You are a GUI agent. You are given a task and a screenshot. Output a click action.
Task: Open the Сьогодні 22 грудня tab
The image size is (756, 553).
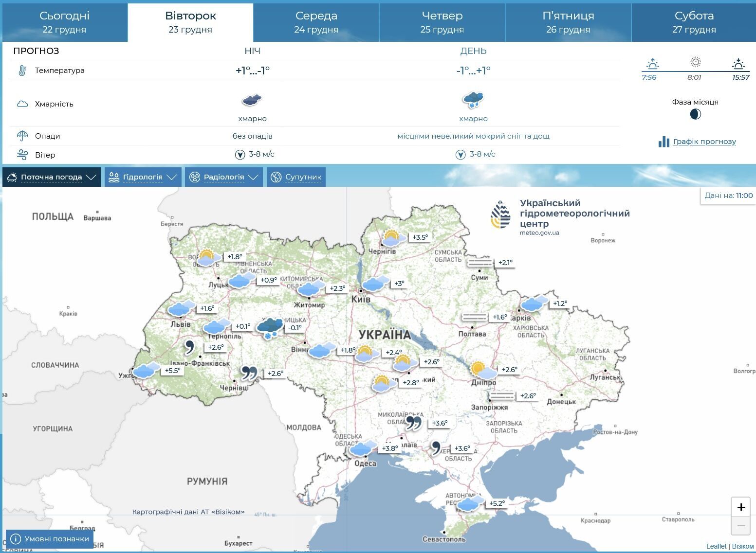pyautogui.click(x=64, y=22)
